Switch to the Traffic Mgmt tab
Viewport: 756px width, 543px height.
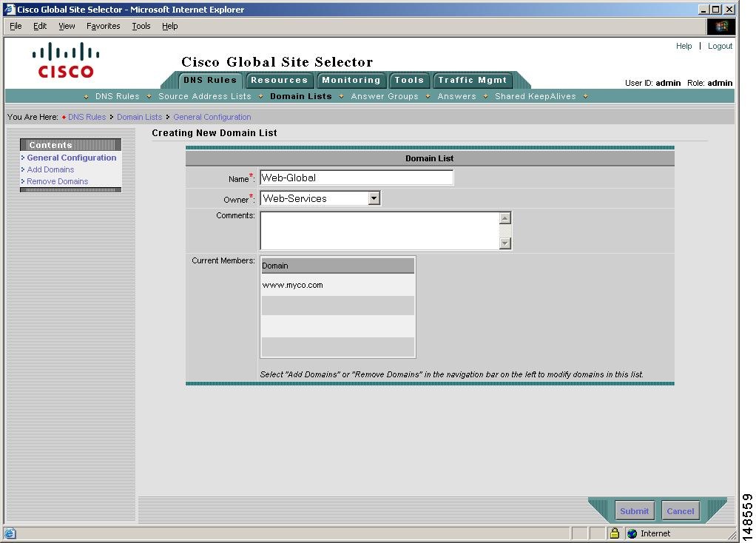(473, 80)
